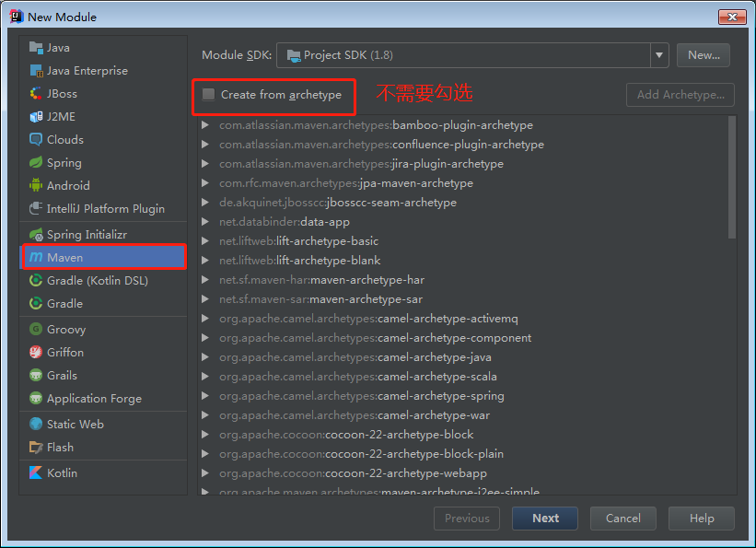Expand the bamboo-plugin-archetype tree node
Viewport: 756px width, 548px height.
coord(206,125)
